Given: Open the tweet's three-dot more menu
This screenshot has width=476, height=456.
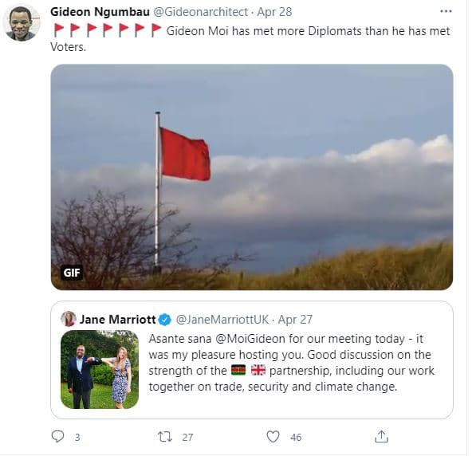Looking at the screenshot, I should click(x=446, y=11).
